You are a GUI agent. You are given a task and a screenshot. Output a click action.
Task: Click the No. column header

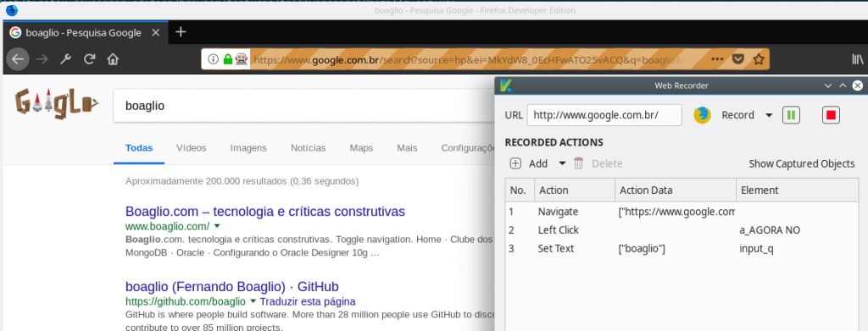(520, 190)
